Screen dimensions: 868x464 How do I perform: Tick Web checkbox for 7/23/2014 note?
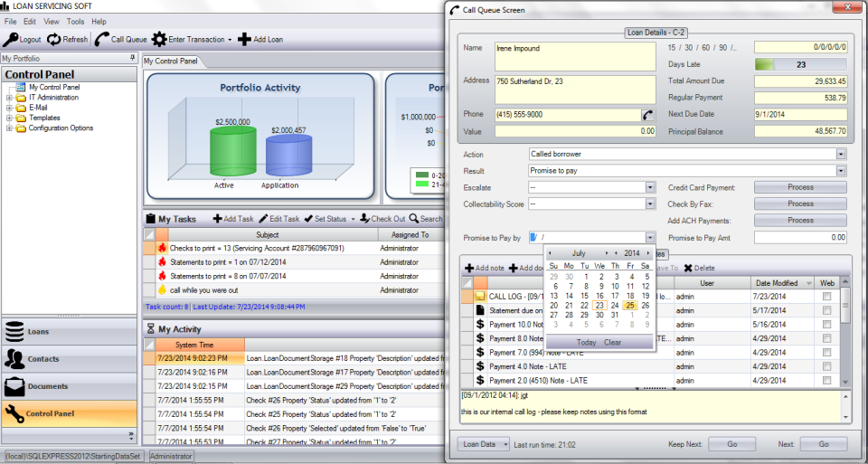(826, 297)
